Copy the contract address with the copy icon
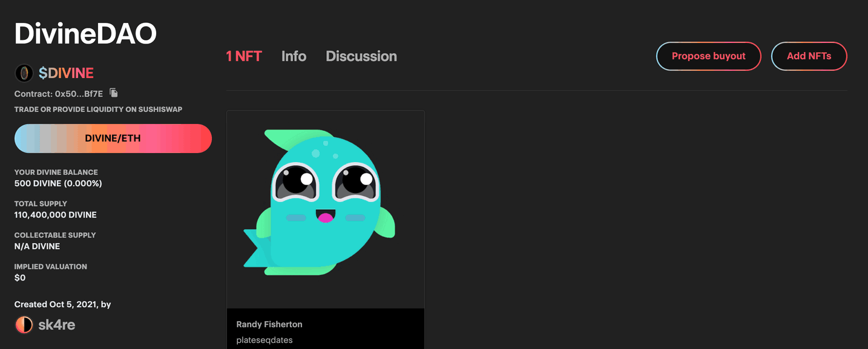 (x=114, y=93)
